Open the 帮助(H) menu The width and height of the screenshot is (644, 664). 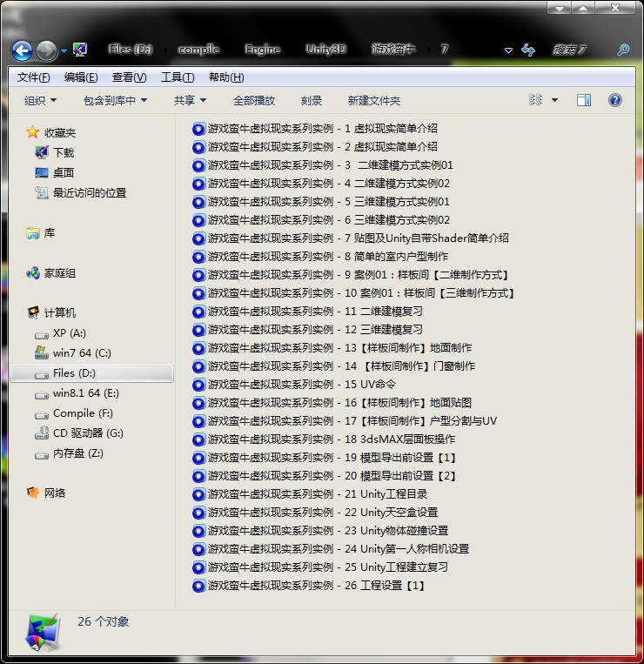[x=226, y=77]
